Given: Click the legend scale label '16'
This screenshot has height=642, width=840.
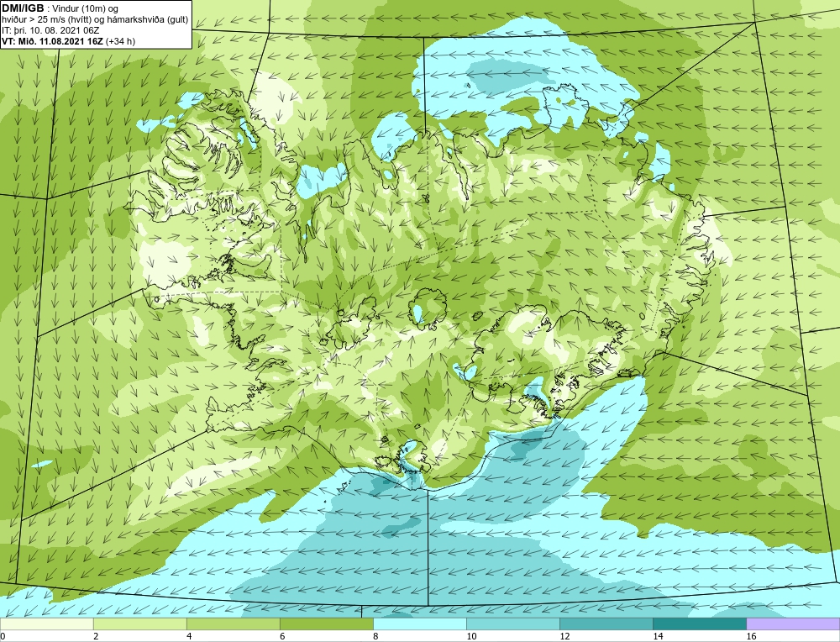Looking at the screenshot, I should click(x=751, y=636).
